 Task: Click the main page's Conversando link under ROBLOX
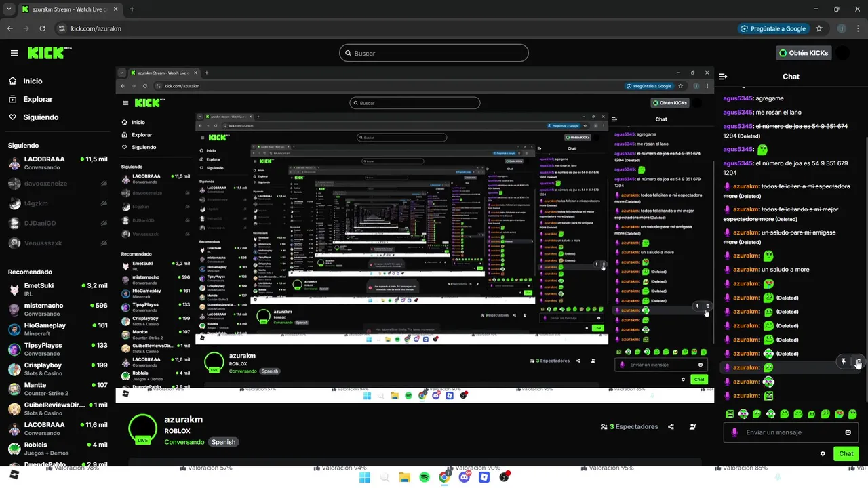[184, 442]
